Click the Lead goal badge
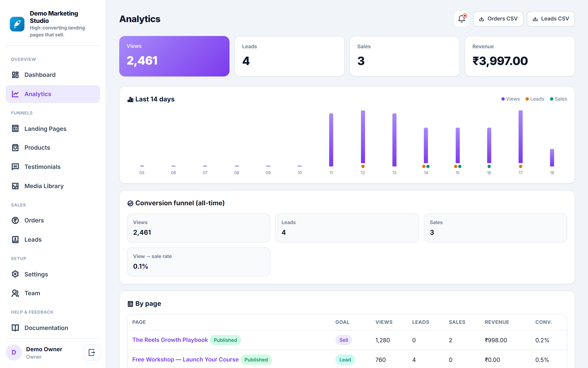Screen dimensions: 588x368 point(345,359)
